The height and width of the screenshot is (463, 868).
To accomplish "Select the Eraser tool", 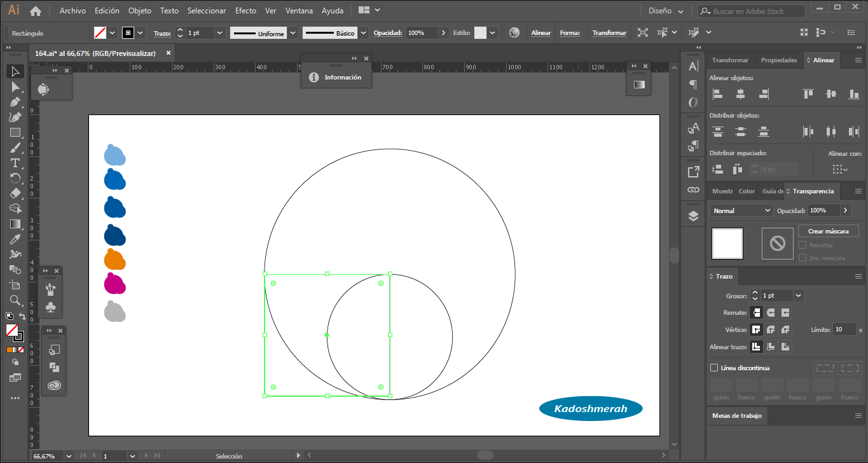I will [x=16, y=193].
